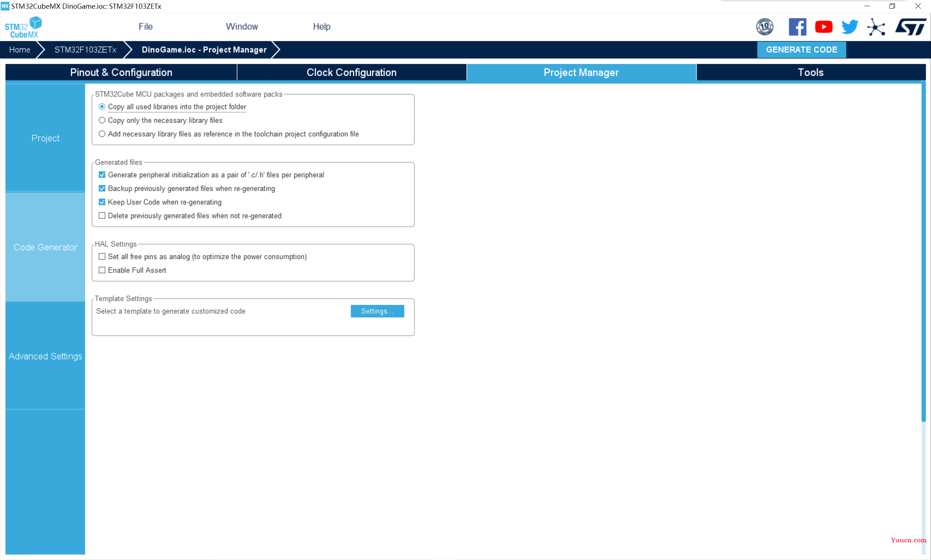Select the Code Generator section

[45, 246]
